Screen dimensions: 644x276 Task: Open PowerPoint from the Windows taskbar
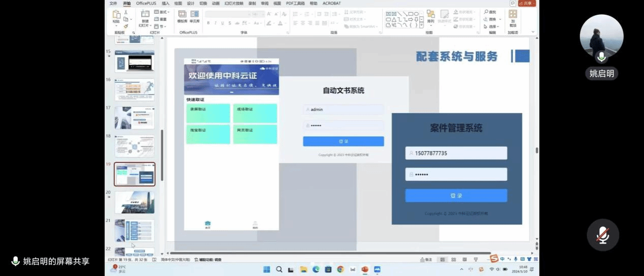click(365, 269)
